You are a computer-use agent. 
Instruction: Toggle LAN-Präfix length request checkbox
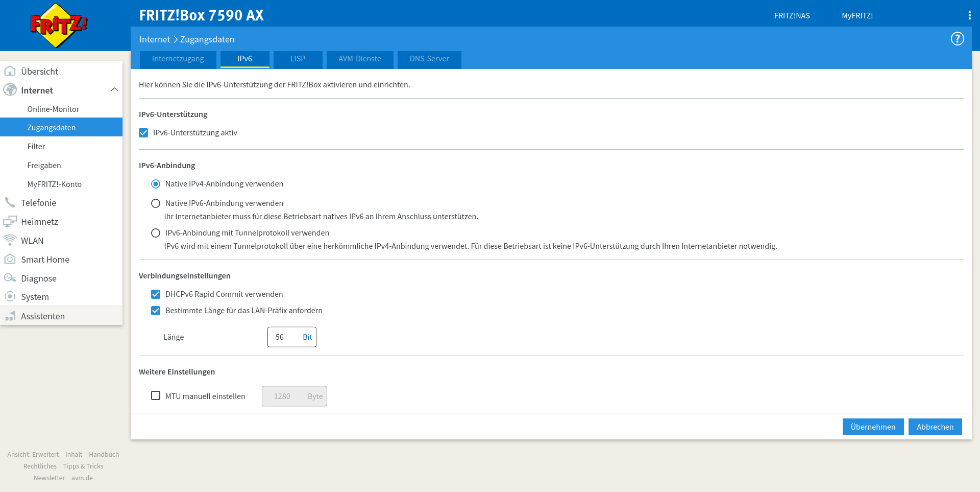(156, 311)
